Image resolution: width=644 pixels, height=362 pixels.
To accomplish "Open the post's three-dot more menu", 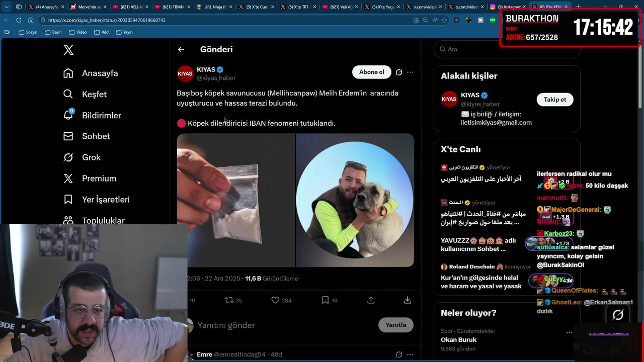I will [x=410, y=72].
